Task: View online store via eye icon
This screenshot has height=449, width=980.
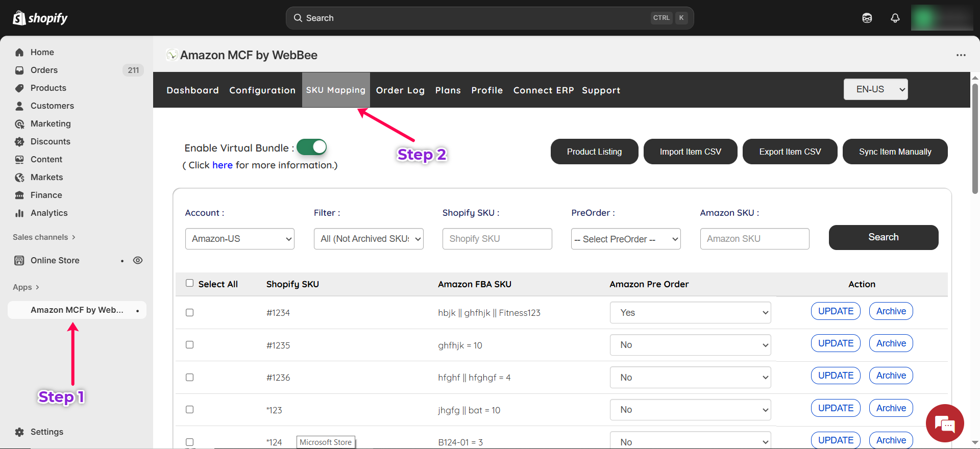Action: [x=138, y=260]
